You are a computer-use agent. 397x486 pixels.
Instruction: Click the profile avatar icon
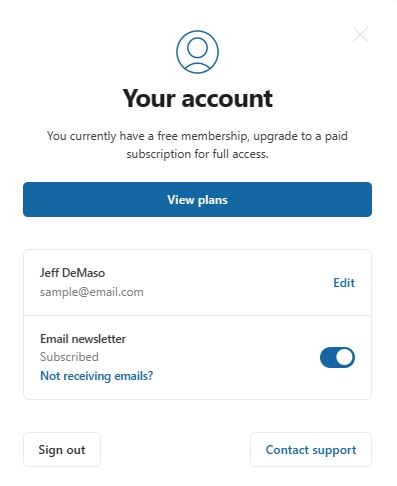tap(197, 52)
